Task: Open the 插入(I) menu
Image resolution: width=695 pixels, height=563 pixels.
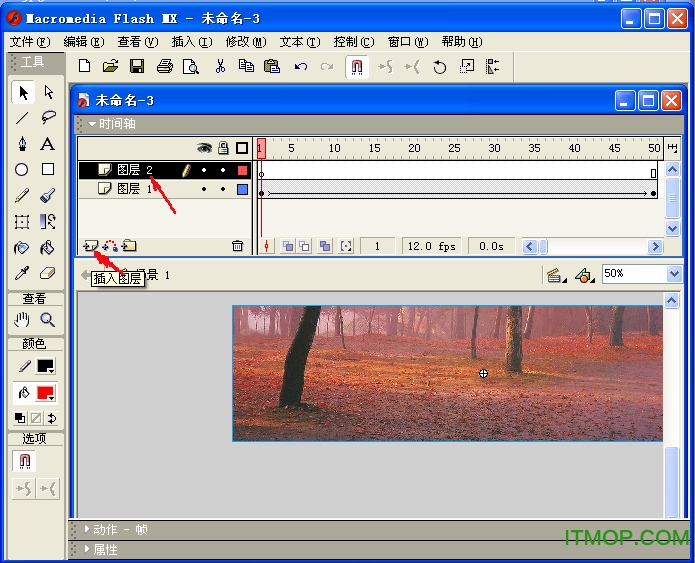Action: tap(192, 42)
